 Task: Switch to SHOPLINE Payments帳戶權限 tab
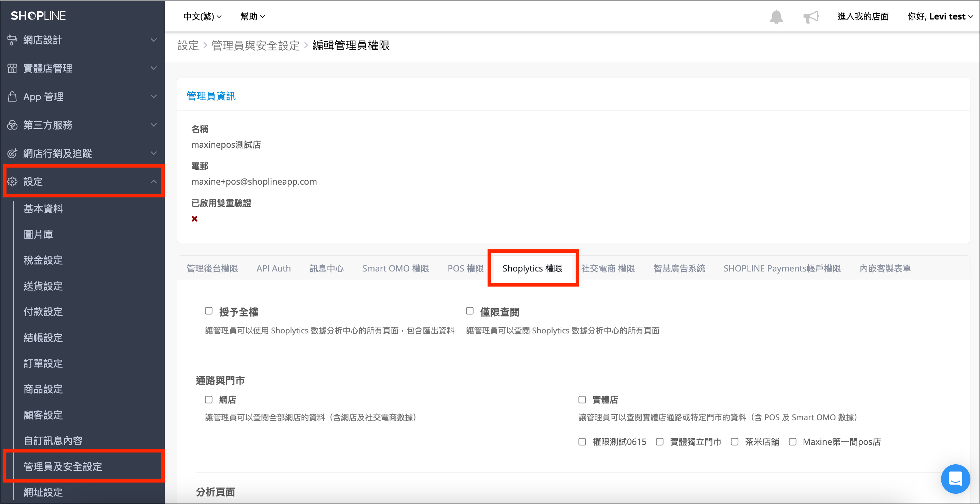(782, 268)
